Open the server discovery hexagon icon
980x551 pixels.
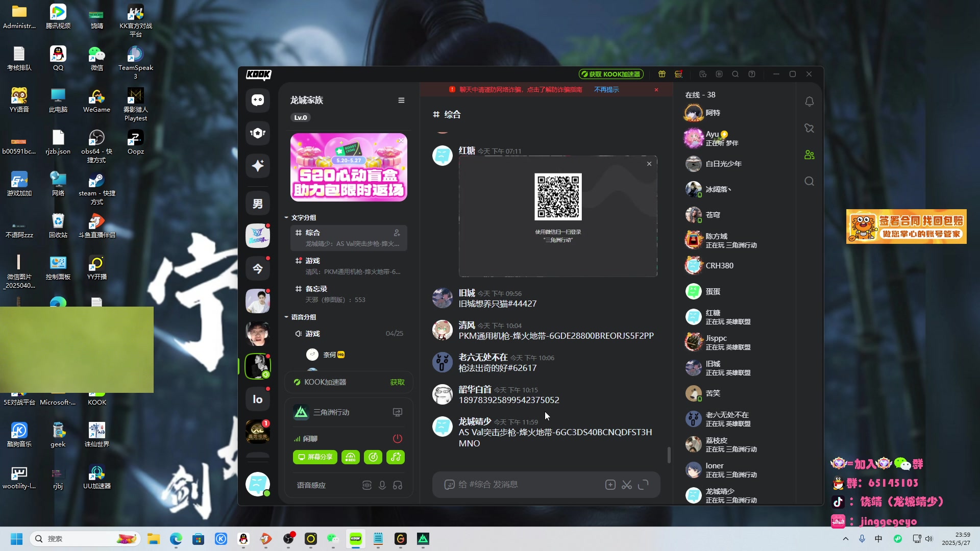(258, 133)
